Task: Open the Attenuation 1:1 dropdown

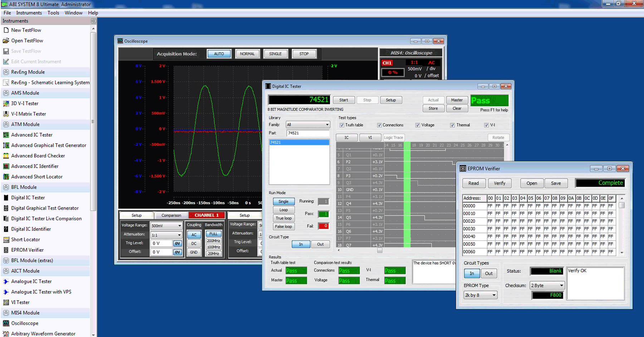Action: pos(166,235)
